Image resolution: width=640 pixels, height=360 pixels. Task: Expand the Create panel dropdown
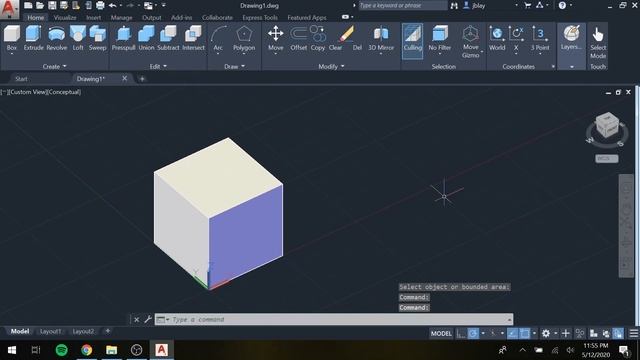[54, 66]
